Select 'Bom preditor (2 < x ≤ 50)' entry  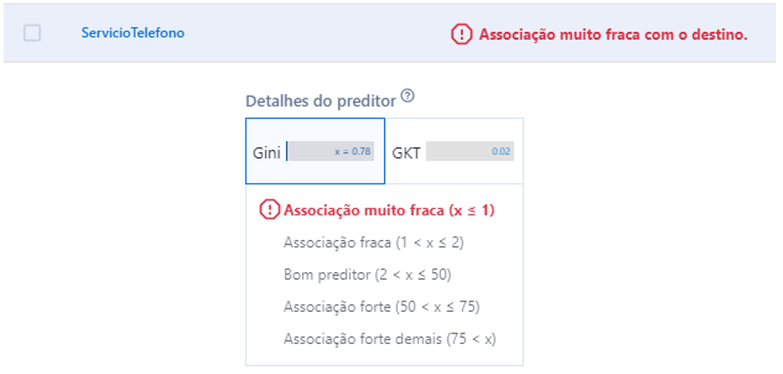click(x=367, y=275)
